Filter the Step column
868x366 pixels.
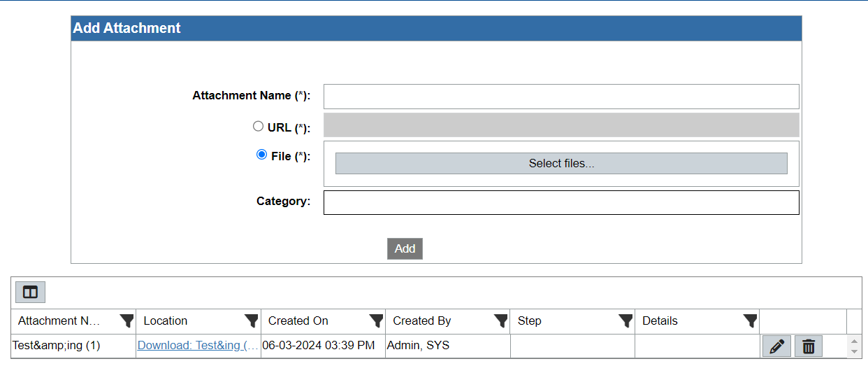(x=625, y=321)
